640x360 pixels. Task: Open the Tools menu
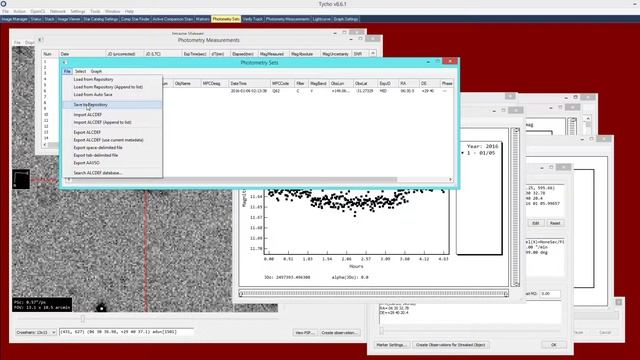point(95,11)
